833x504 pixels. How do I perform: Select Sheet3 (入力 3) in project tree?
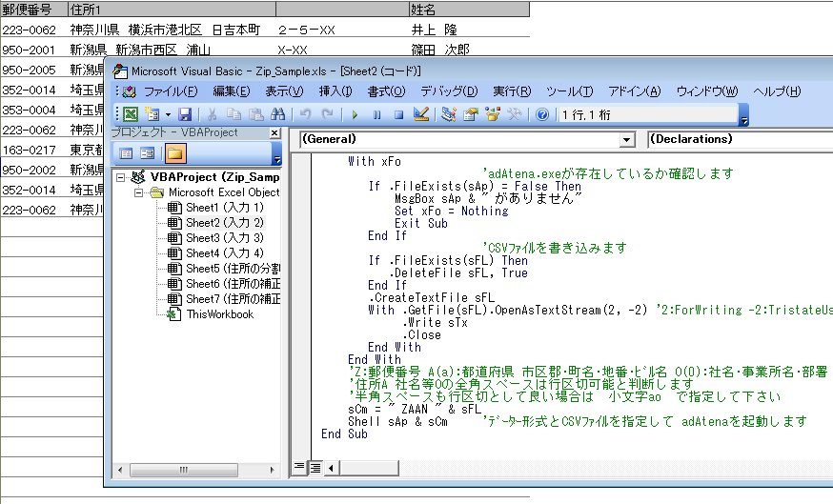tap(224, 238)
